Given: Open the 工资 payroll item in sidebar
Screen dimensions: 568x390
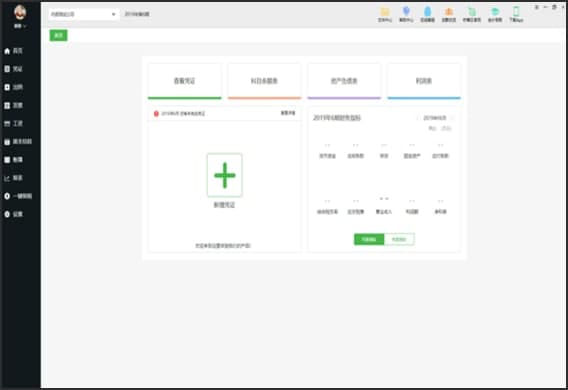Looking at the screenshot, I should (x=14, y=123).
